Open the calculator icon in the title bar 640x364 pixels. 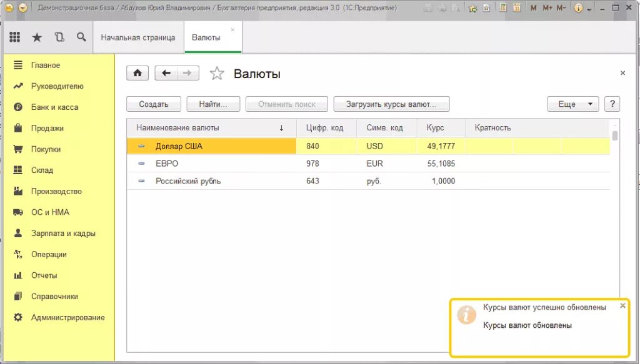pyautogui.click(x=503, y=7)
